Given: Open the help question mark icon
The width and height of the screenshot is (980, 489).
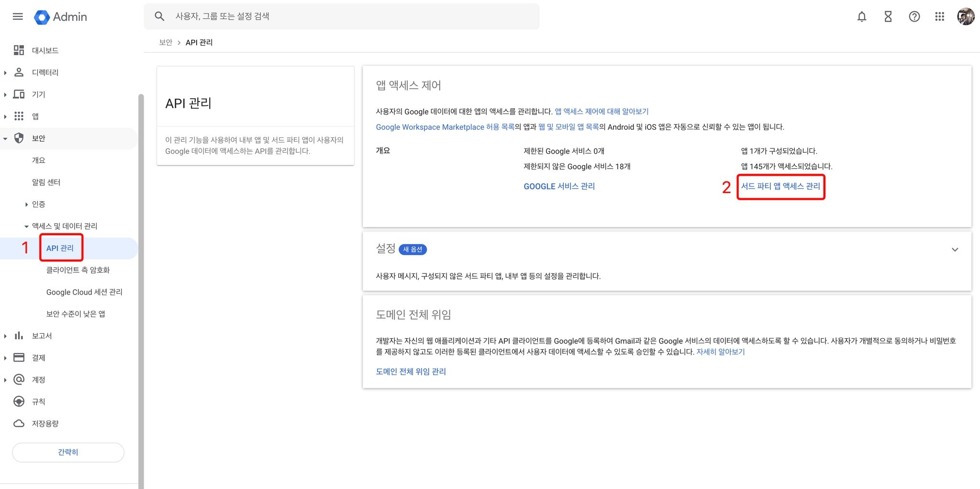Looking at the screenshot, I should click(x=914, y=17).
